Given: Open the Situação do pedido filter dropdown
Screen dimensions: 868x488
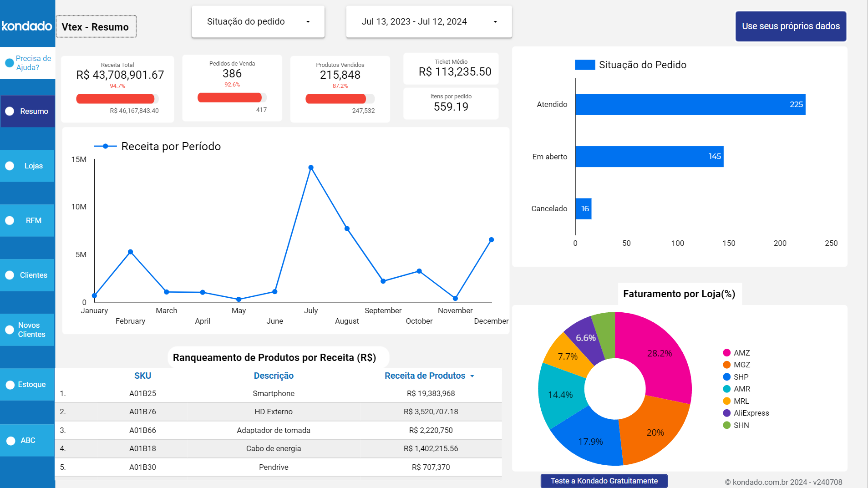Looking at the screenshot, I should 258,21.
